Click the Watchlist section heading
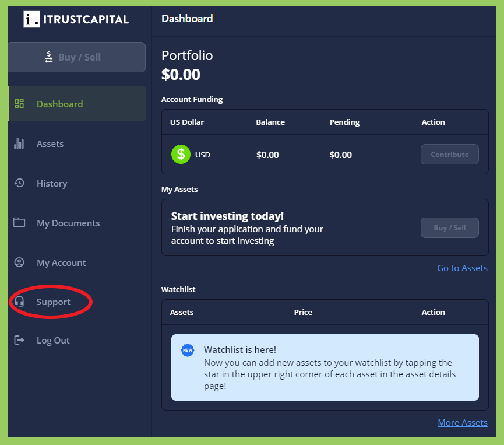This screenshot has width=504, height=445. [178, 290]
